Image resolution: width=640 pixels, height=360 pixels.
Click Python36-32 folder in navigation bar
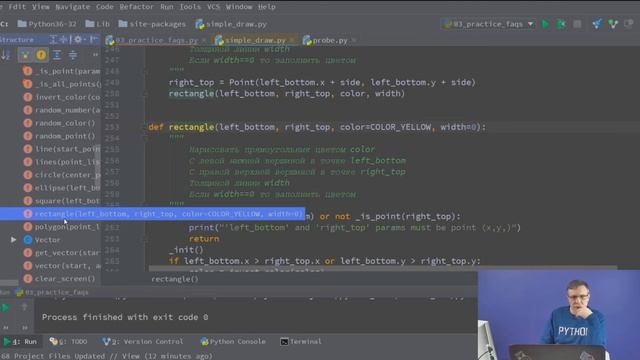pos(47,24)
